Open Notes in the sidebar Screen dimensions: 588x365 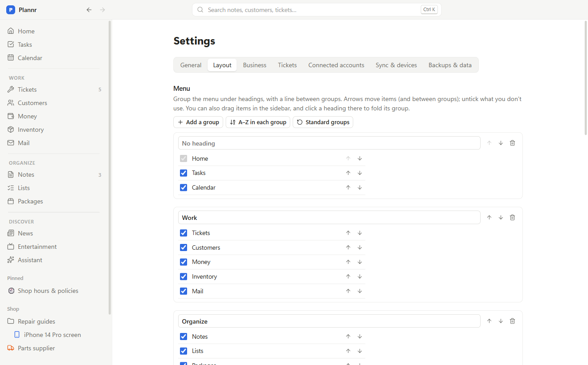(x=54, y=174)
